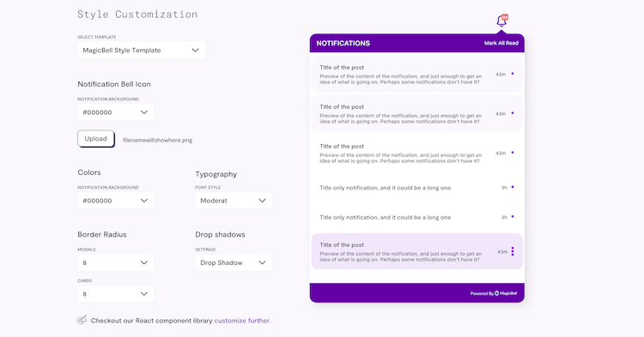Click the notification bell icon with badge

tap(502, 21)
